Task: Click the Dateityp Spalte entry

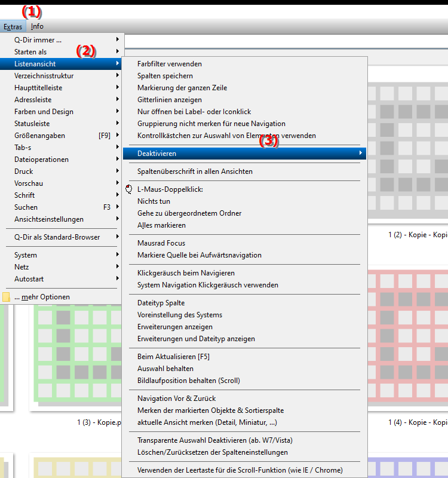Action: pyautogui.click(x=244, y=303)
